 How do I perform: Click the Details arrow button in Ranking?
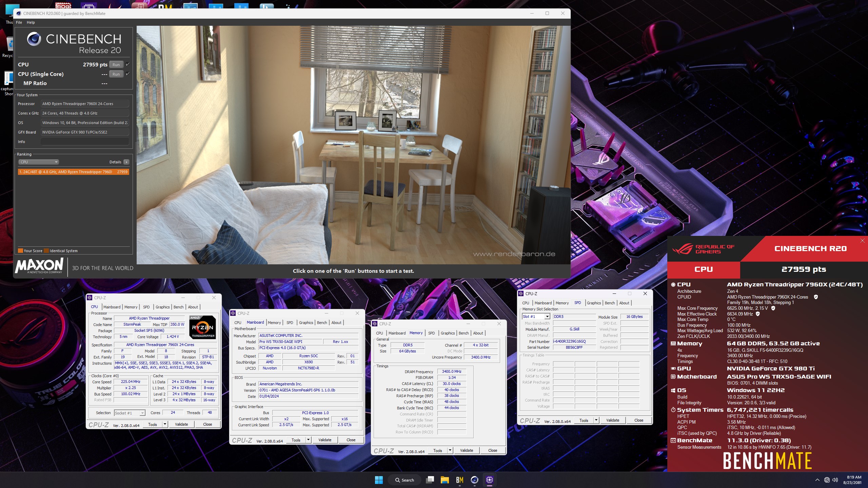[x=126, y=162]
